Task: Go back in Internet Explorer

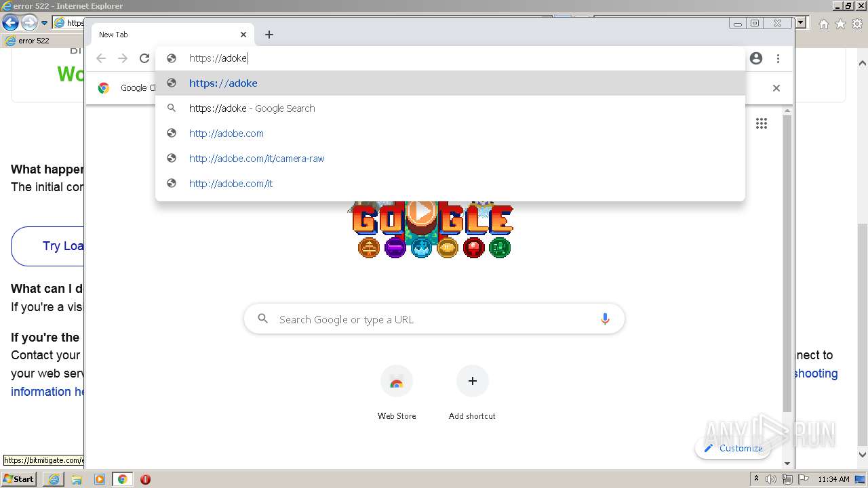Action: (x=10, y=22)
